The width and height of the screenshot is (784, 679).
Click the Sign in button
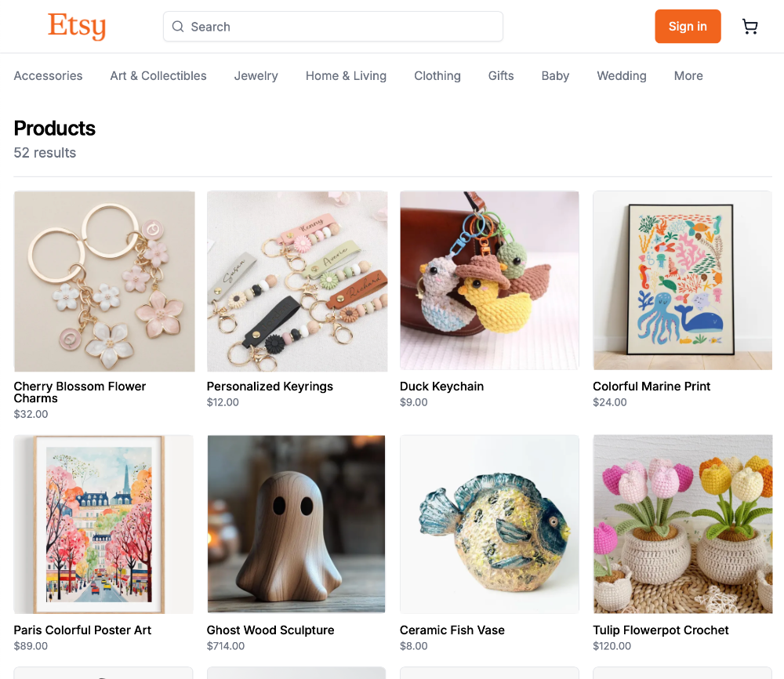click(688, 26)
